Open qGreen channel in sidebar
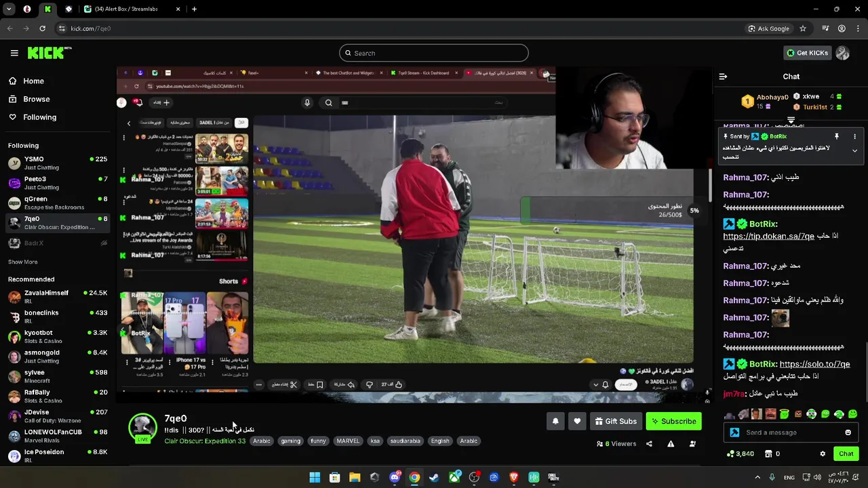 [x=57, y=203]
